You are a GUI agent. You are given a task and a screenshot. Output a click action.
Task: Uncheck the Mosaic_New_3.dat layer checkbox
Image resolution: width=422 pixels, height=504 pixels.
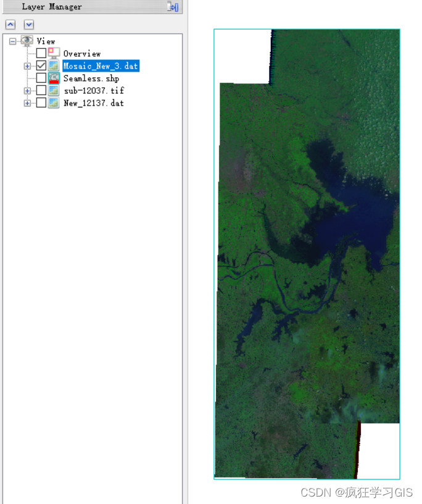point(41,65)
